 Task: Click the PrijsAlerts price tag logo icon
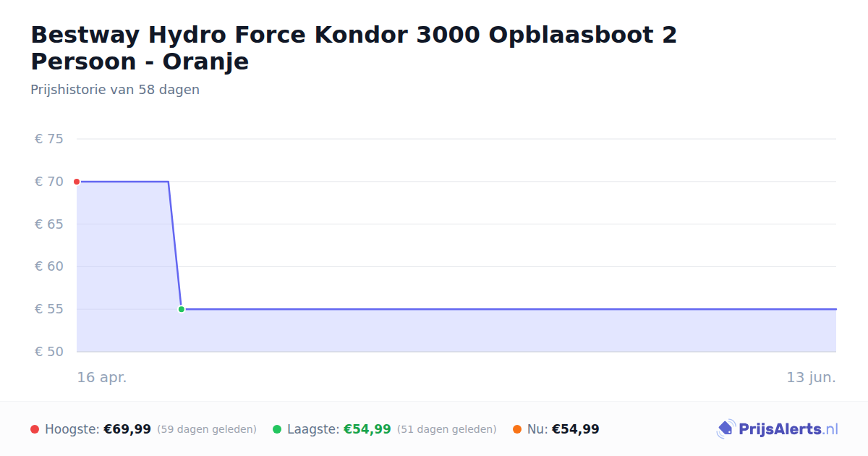pos(726,429)
